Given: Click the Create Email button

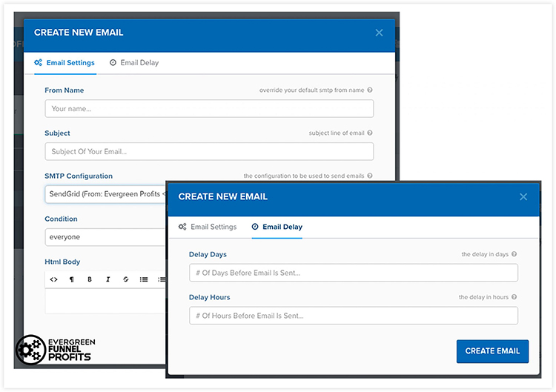Looking at the screenshot, I should tap(492, 351).
